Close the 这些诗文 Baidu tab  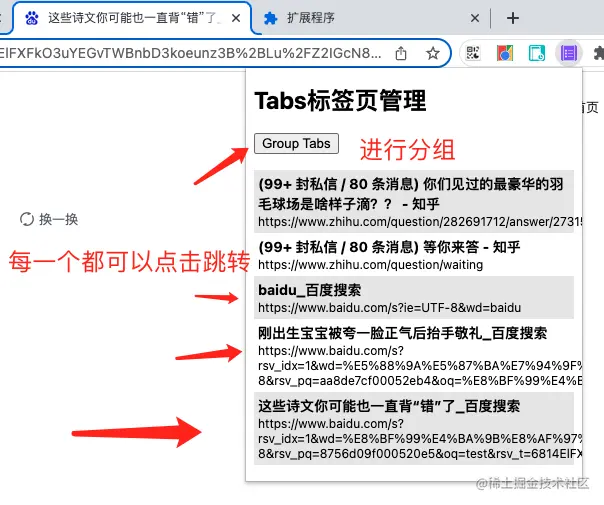236,18
